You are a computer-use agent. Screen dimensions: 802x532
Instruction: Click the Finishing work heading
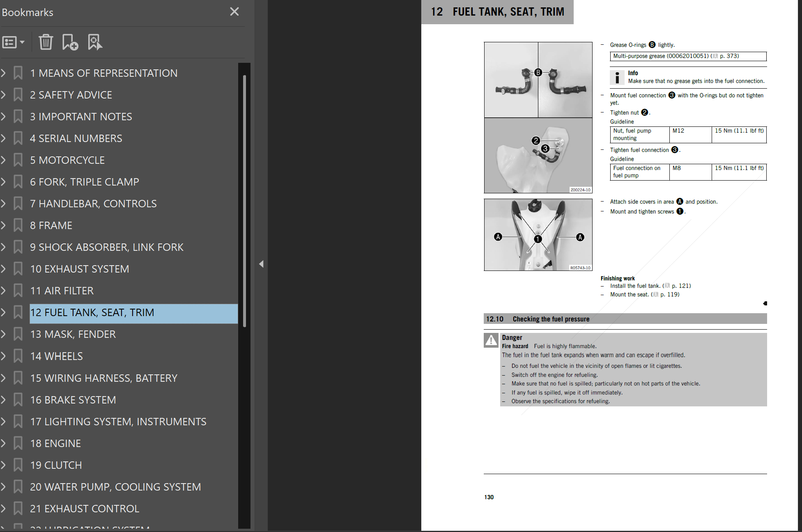[618, 278]
